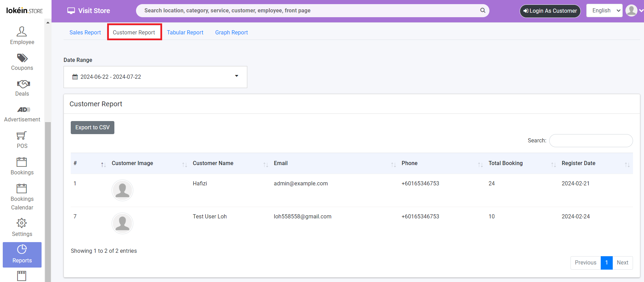The height and width of the screenshot is (282, 644).
Task: Sort by Phone column arrows
Action: (x=480, y=165)
